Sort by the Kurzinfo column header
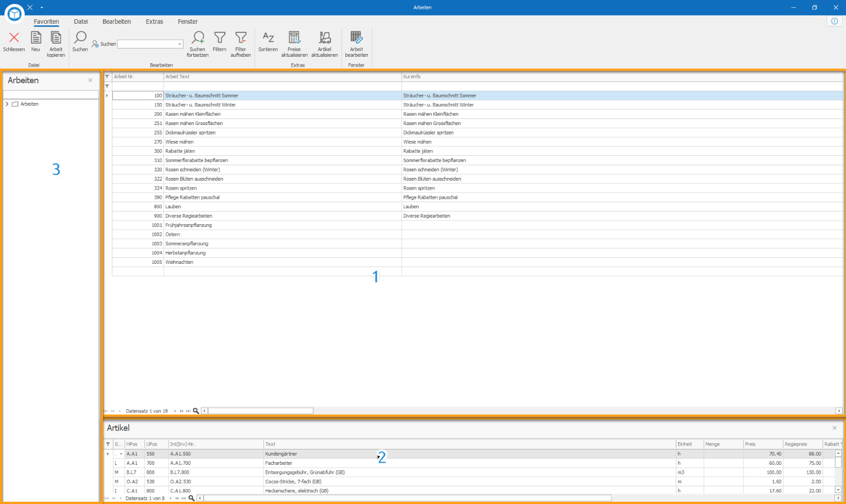 [x=622, y=77]
